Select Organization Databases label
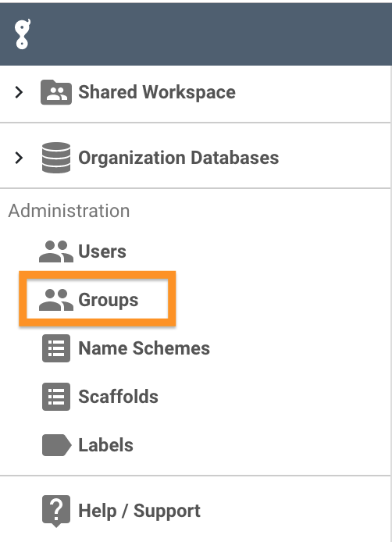 178,158
